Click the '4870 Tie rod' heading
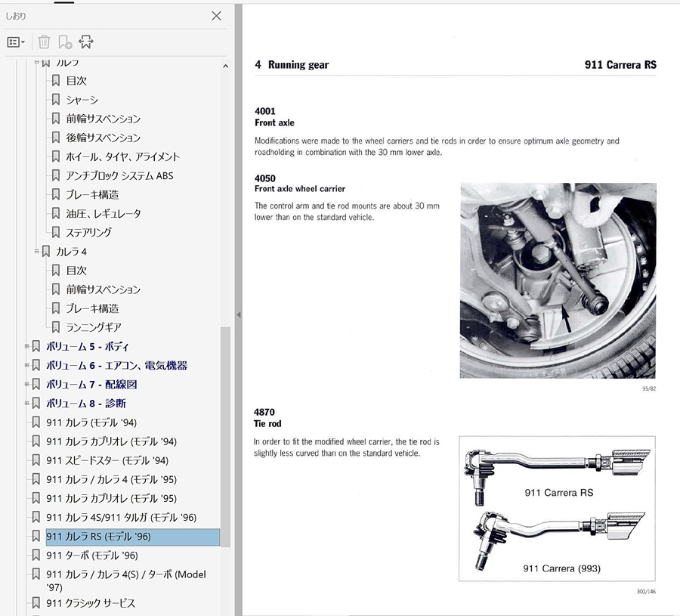 [267, 418]
